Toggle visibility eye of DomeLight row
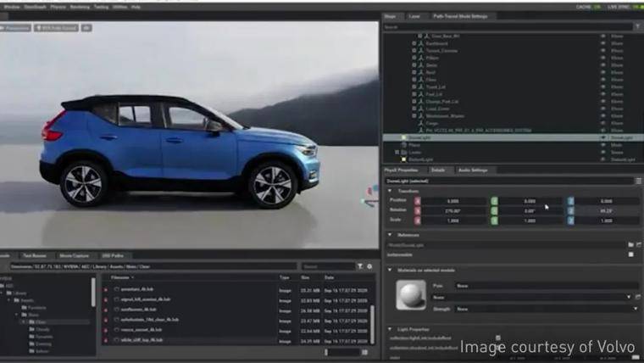The height and width of the screenshot is (363, 644). click(603, 137)
